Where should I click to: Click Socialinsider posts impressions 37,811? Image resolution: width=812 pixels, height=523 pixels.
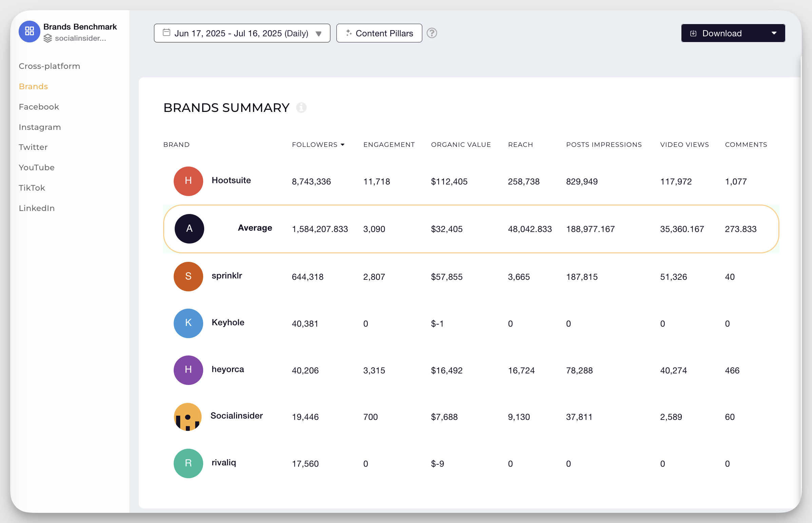(x=579, y=417)
